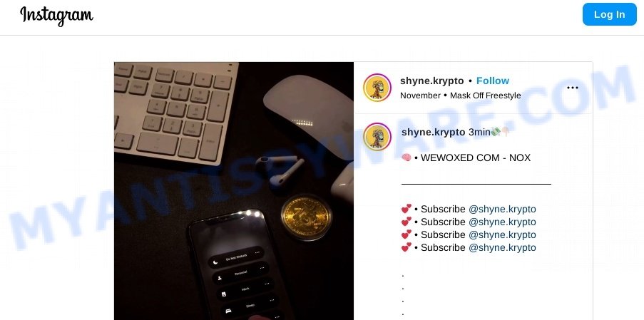Open shyne.krypto profile avatar in post header
The width and height of the screenshot is (644, 320).
coord(377,88)
